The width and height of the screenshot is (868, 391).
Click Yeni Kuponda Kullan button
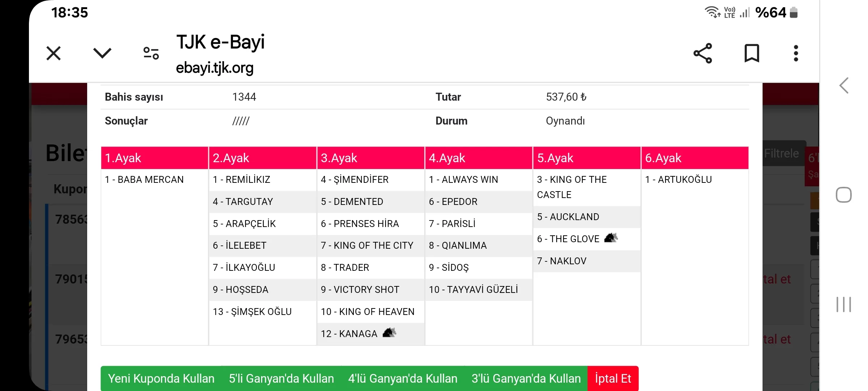click(161, 378)
